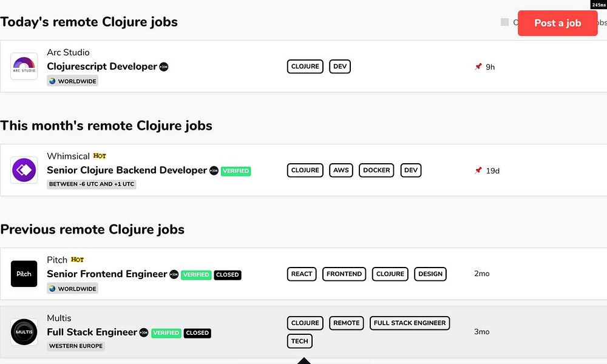
Task: Click the Previous remote Clojure jobs heading
Action: 92,229
